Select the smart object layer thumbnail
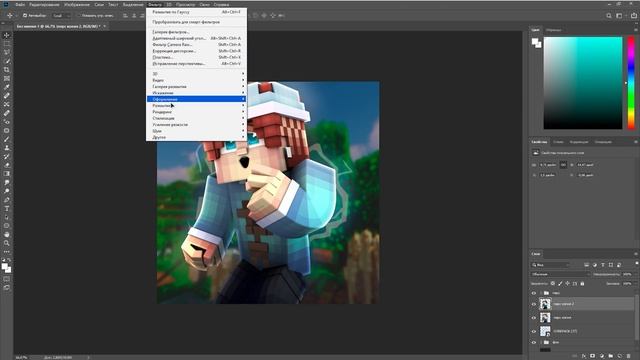This screenshot has height=360, width=640. (545, 331)
